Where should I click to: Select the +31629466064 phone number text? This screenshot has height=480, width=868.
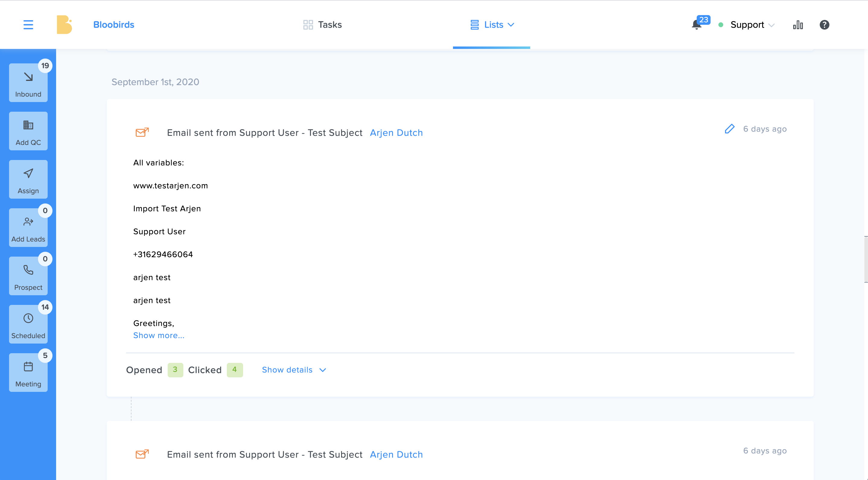pyautogui.click(x=163, y=254)
